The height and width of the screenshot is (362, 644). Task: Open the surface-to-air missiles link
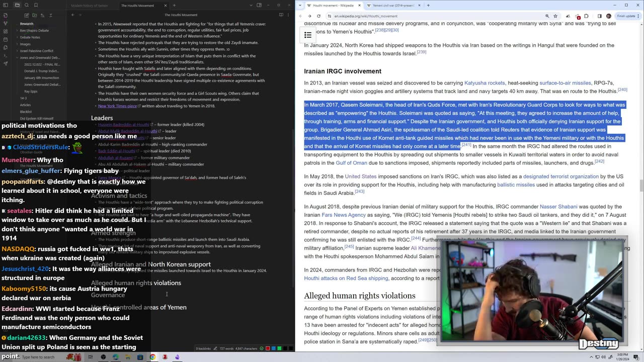click(x=565, y=83)
